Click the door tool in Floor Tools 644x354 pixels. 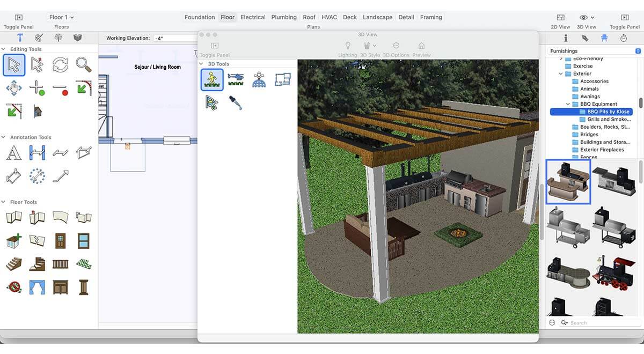pyautogui.click(x=60, y=240)
